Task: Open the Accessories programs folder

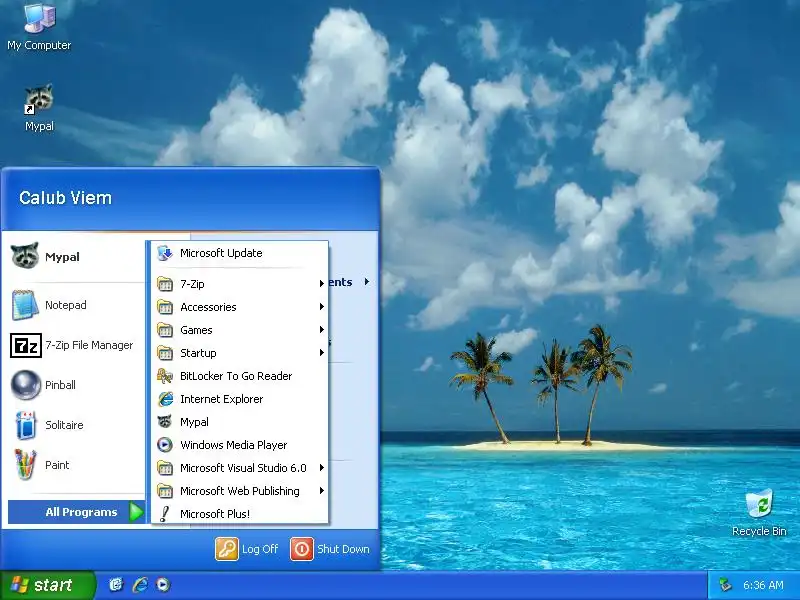Action: [240, 307]
